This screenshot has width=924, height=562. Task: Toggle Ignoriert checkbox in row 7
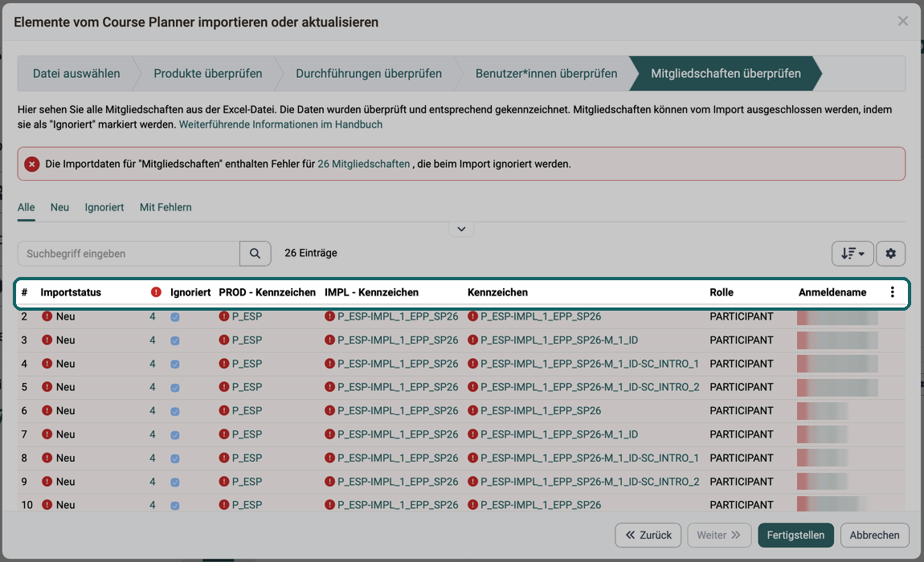tap(175, 435)
